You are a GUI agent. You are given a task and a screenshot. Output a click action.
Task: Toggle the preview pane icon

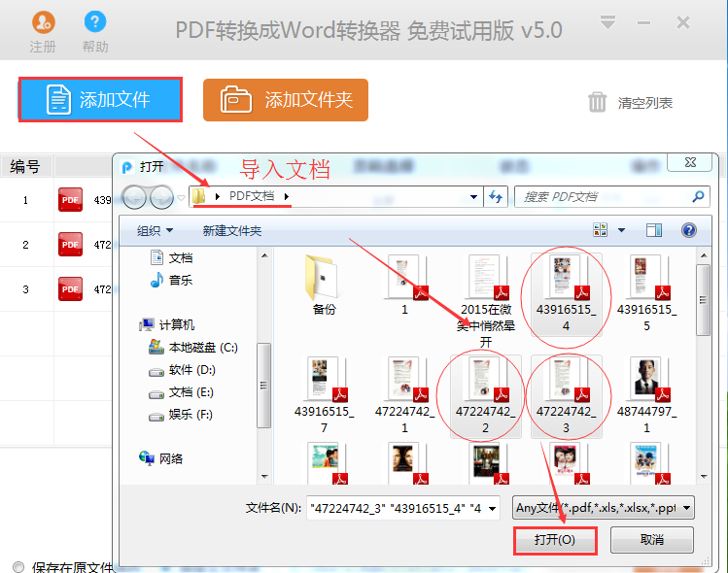tap(654, 229)
